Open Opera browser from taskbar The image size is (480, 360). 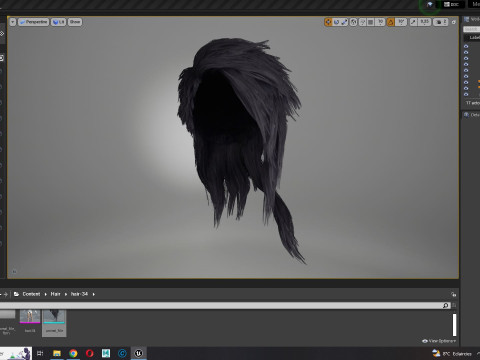pyautogui.click(x=89, y=353)
